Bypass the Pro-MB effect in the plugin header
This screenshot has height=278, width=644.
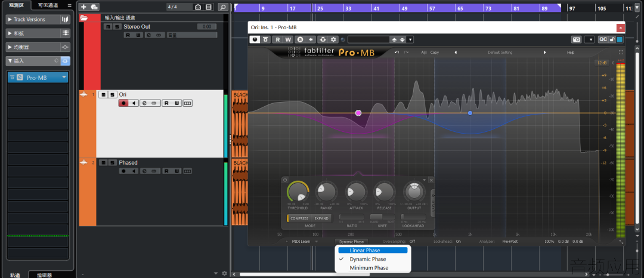pos(266,39)
